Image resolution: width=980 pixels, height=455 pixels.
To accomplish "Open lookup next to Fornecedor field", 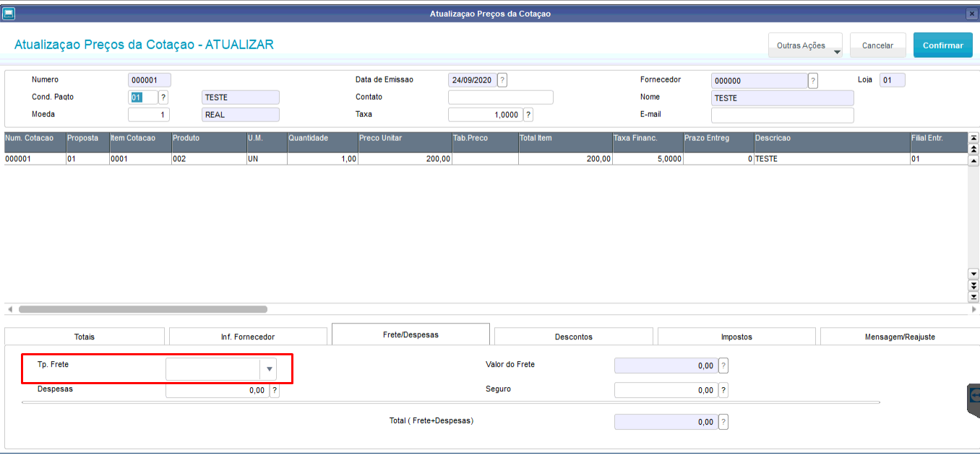I will pos(813,81).
